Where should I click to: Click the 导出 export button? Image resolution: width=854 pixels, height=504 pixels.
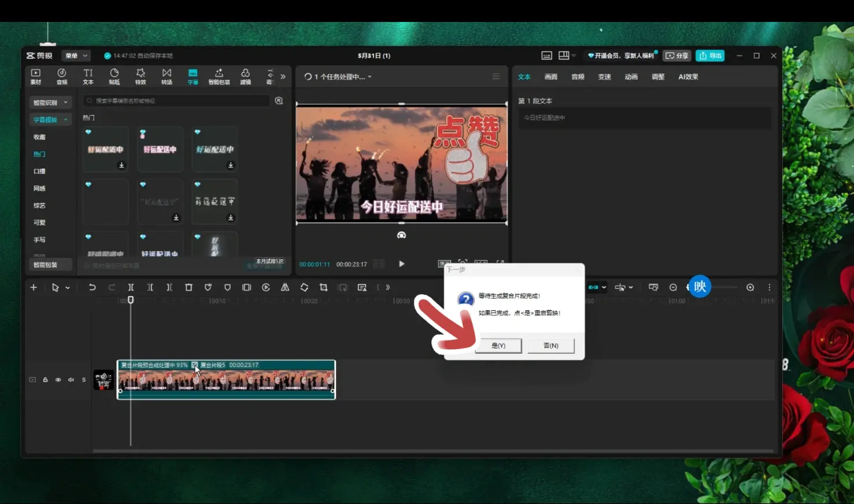(x=710, y=55)
